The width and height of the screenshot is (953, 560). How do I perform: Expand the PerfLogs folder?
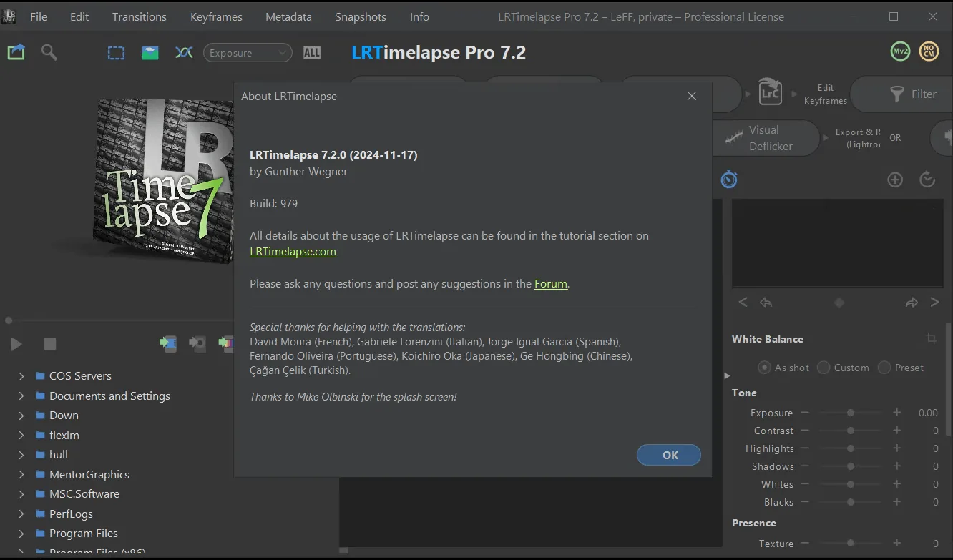21,514
